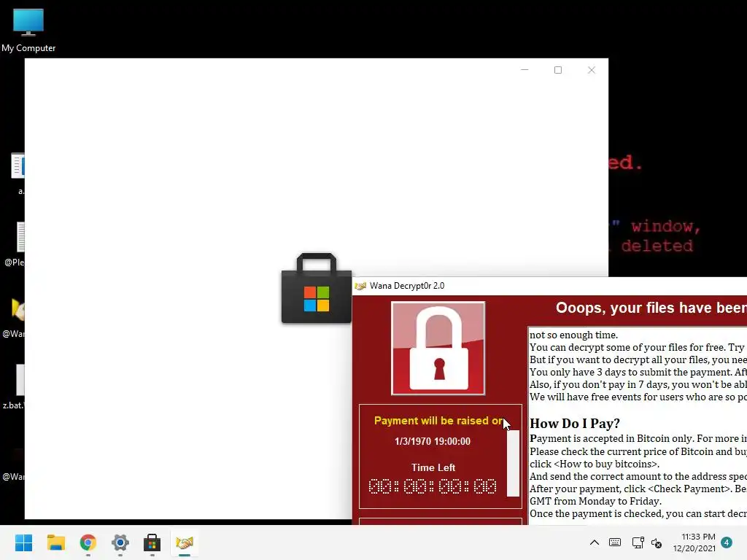Open notification badge showing 4
Screen dimensions: 747x560
[x=727, y=542]
